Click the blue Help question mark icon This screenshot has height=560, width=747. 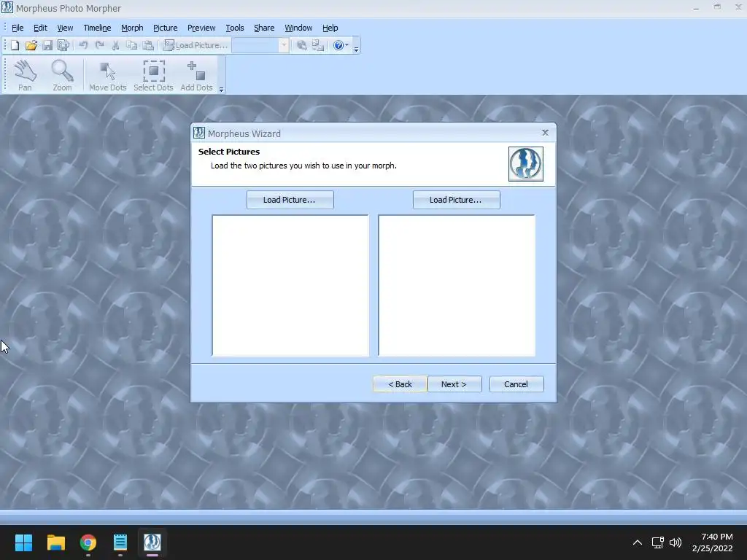tap(338, 45)
